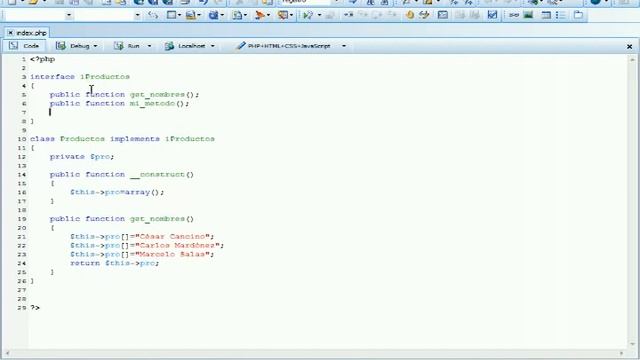Image resolution: width=640 pixels, height=360 pixels.
Task: Click "array()" on line 16
Action: pyautogui.click(x=143, y=192)
